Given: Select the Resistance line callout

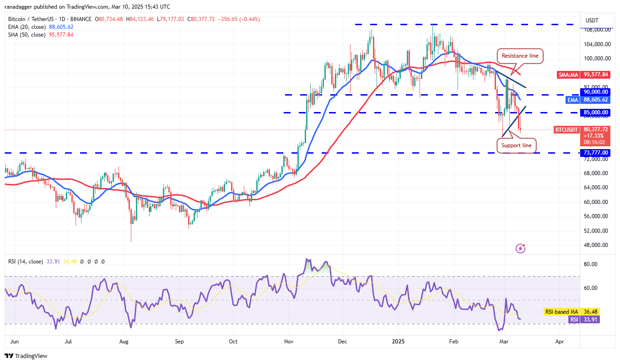Looking at the screenshot, I should point(519,56).
